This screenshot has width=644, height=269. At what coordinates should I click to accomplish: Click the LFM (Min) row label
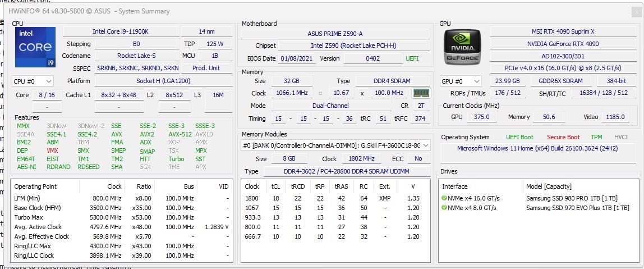click(x=27, y=198)
